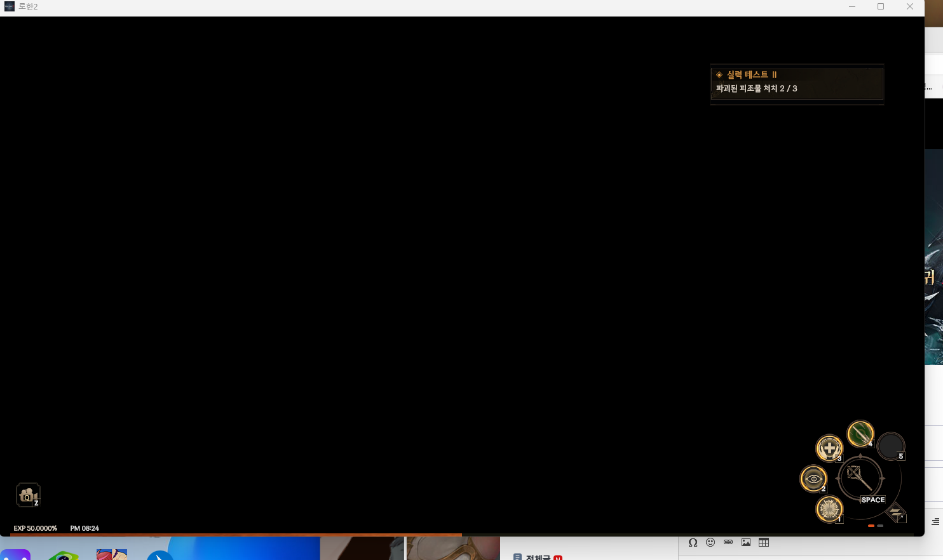This screenshot has height=560, width=943.
Task: Open the emoji smiley picker
Action: (710, 542)
